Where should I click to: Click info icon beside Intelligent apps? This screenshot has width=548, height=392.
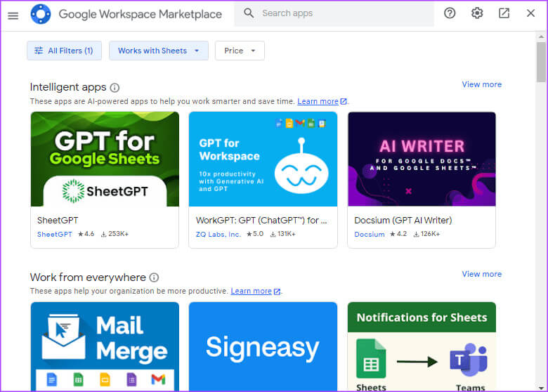(x=115, y=88)
